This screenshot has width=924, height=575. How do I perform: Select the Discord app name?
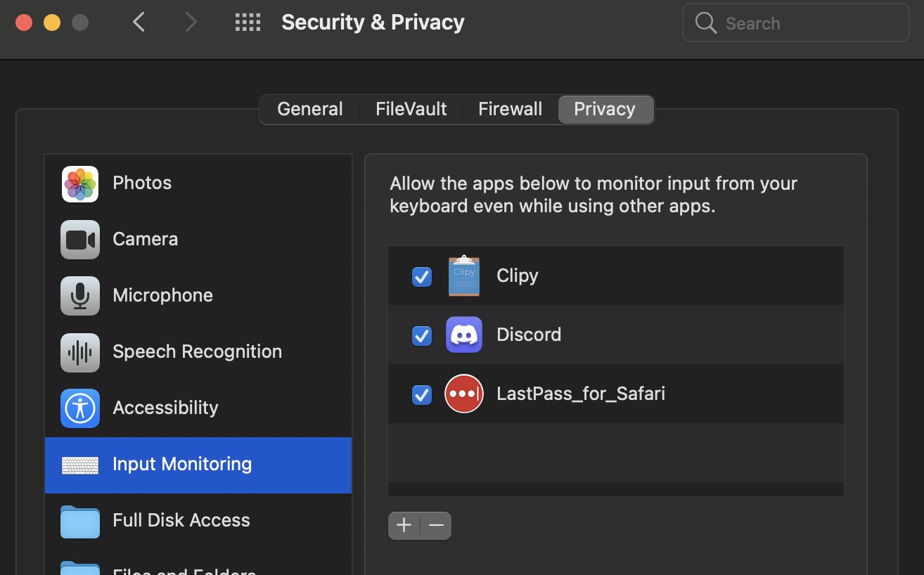coord(529,335)
